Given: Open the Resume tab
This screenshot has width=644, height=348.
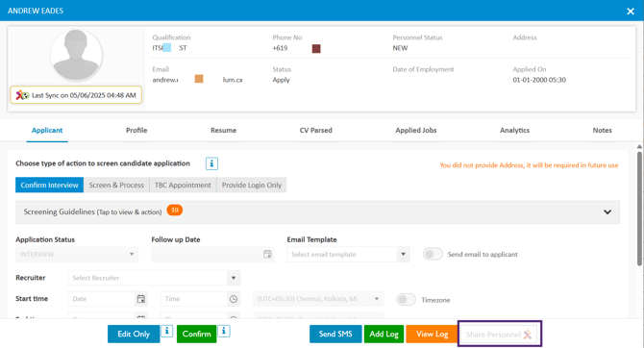Looking at the screenshot, I should click(x=223, y=130).
